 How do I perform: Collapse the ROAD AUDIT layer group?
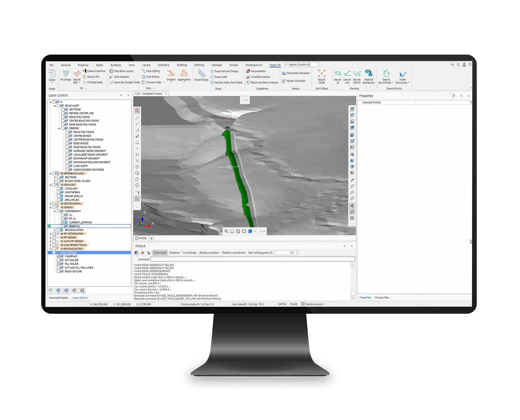pyautogui.click(x=55, y=106)
